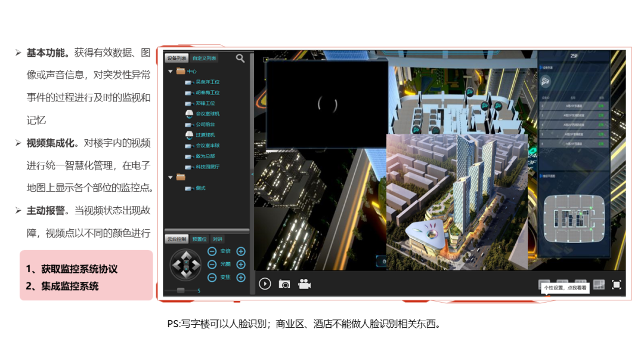Viewport: 644px width, 363px height.
Task: Decrease 变焦 focus with minus button
Action: point(212,278)
